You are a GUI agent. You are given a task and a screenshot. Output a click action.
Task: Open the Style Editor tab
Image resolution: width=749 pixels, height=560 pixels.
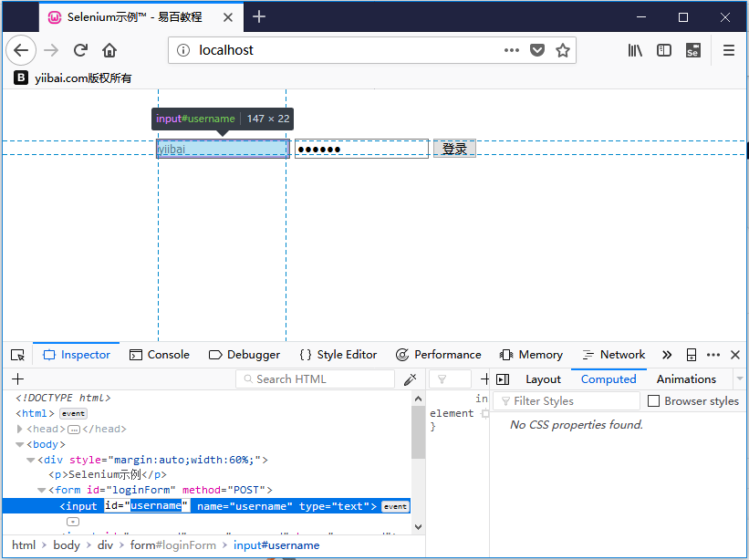338,355
